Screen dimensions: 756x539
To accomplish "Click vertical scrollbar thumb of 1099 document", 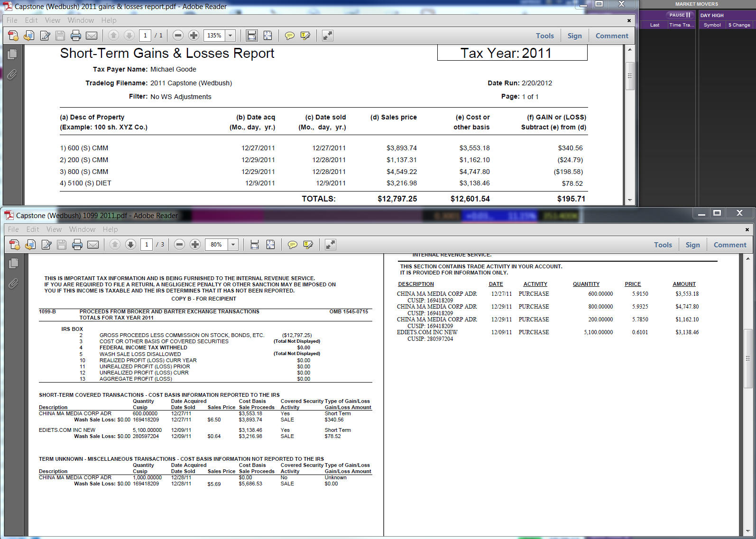I will pos(748,358).
